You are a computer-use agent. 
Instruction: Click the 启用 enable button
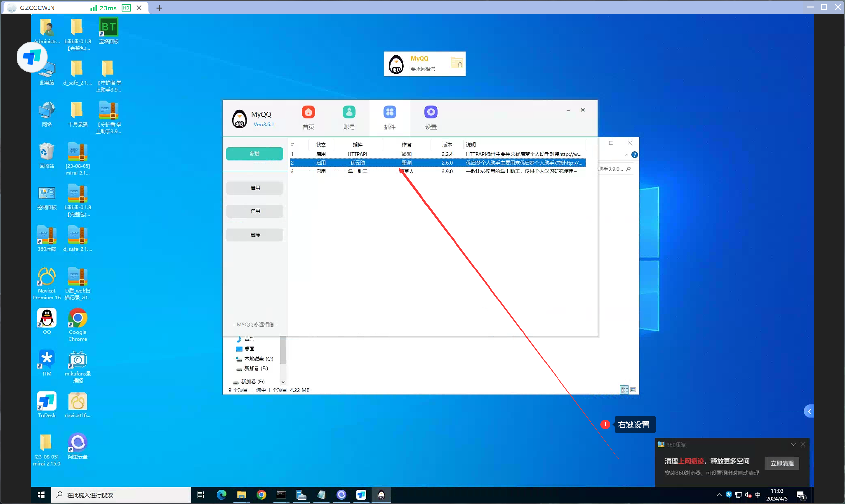[254, 188]
